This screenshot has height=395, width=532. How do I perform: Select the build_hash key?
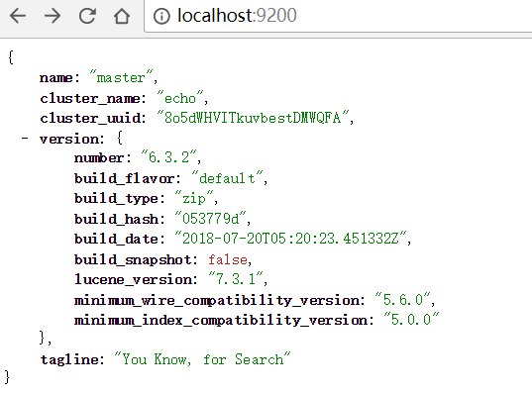click(x=116, y=219)
